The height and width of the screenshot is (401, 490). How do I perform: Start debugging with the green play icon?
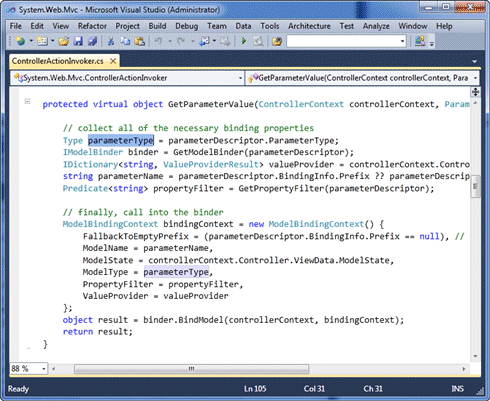[x=244, y=41]
